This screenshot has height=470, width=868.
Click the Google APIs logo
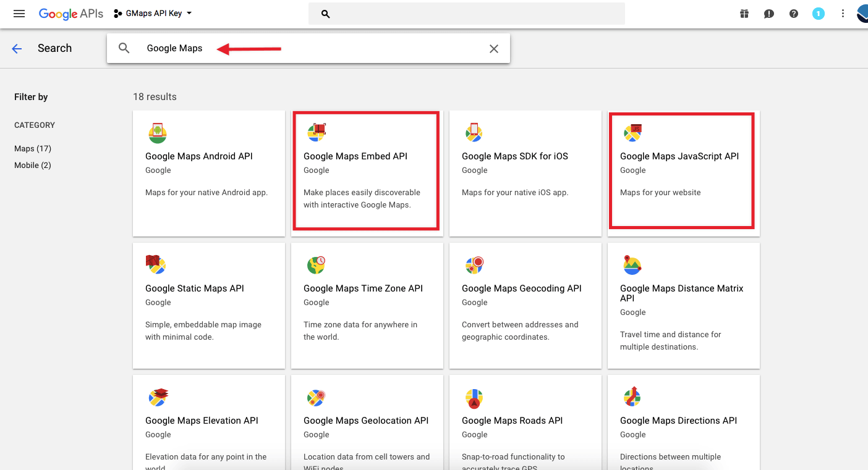[70, 14]
